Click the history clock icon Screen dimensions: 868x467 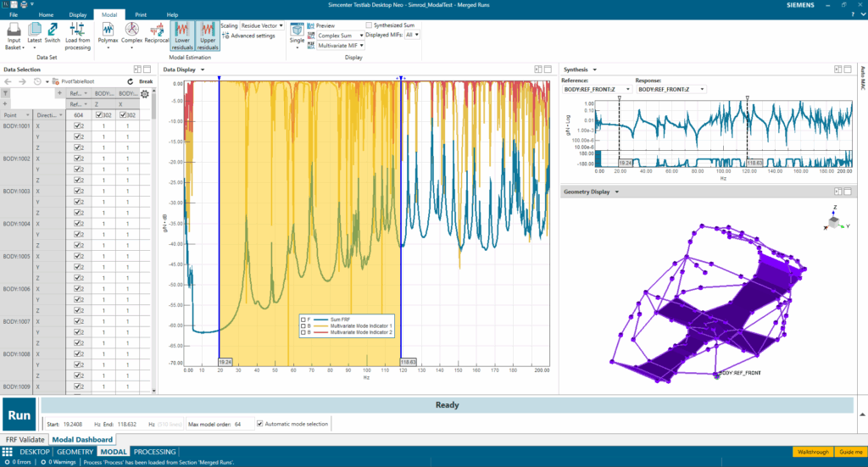pos(37,81)
